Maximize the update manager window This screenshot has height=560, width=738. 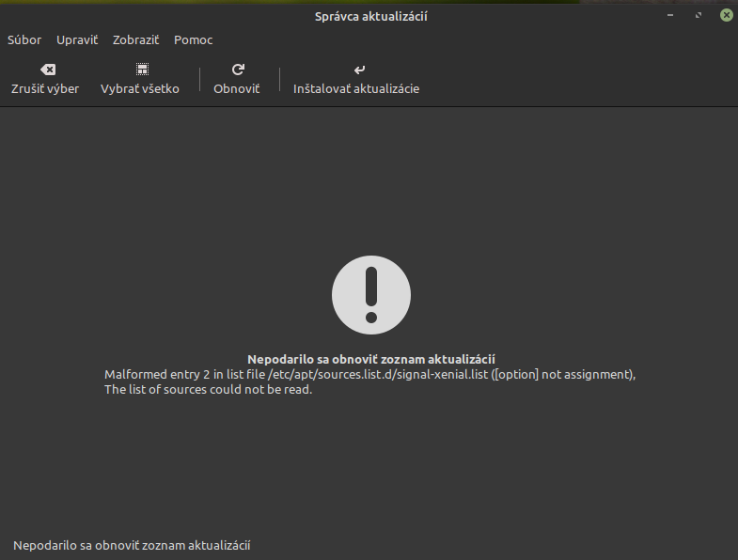click(698, 15)
